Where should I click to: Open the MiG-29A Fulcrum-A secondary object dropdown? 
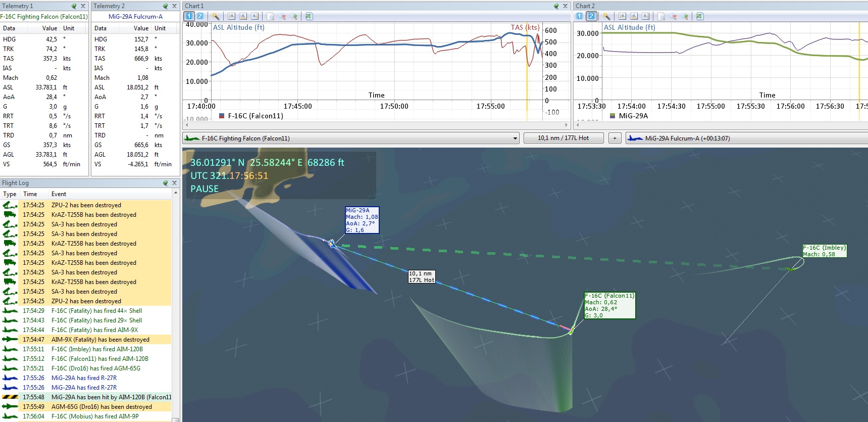pos(746,138)
